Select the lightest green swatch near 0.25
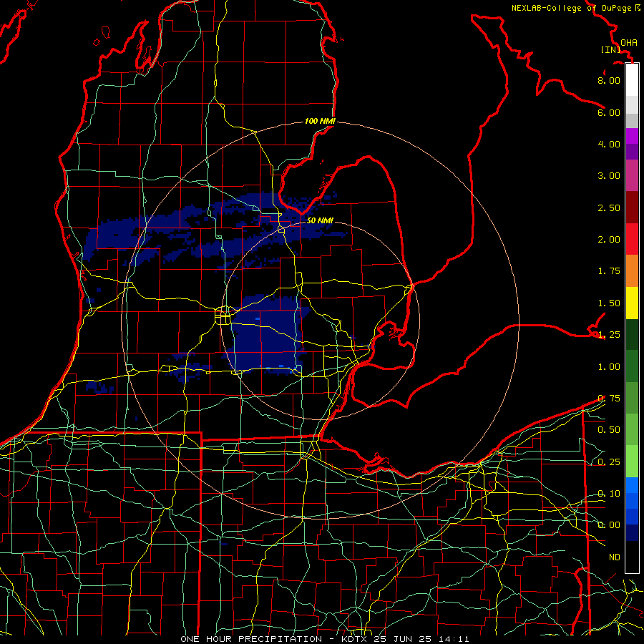644x644 pixels. click(632, 462)
